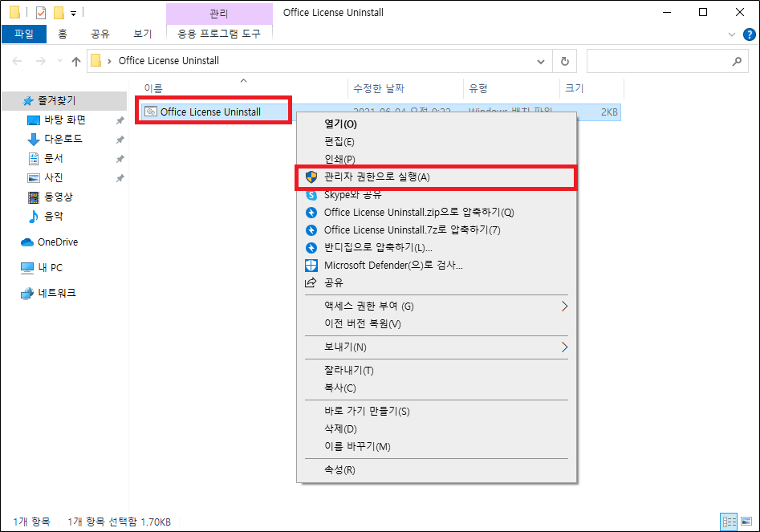The height and width of the screenshot is (532, 760).
Task: Sort by 크기 column header
Action: [591, 88]
